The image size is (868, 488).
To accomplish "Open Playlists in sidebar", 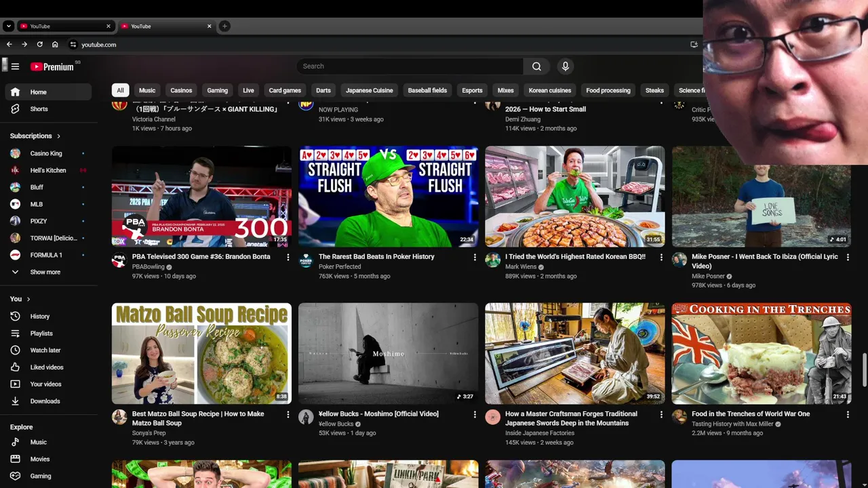I will coord(48,333).
